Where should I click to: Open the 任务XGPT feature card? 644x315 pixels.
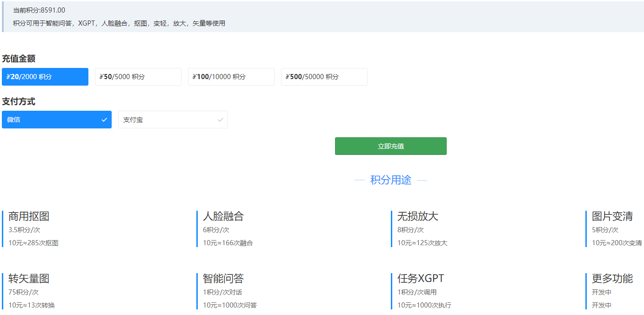coord(421,279)
